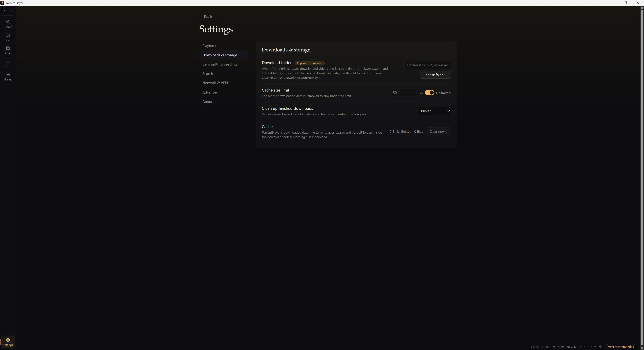The width and height of the screenshot is (644, 350).
Task: Select the Settings gear in the sidebar
Action: click(8, 342)
